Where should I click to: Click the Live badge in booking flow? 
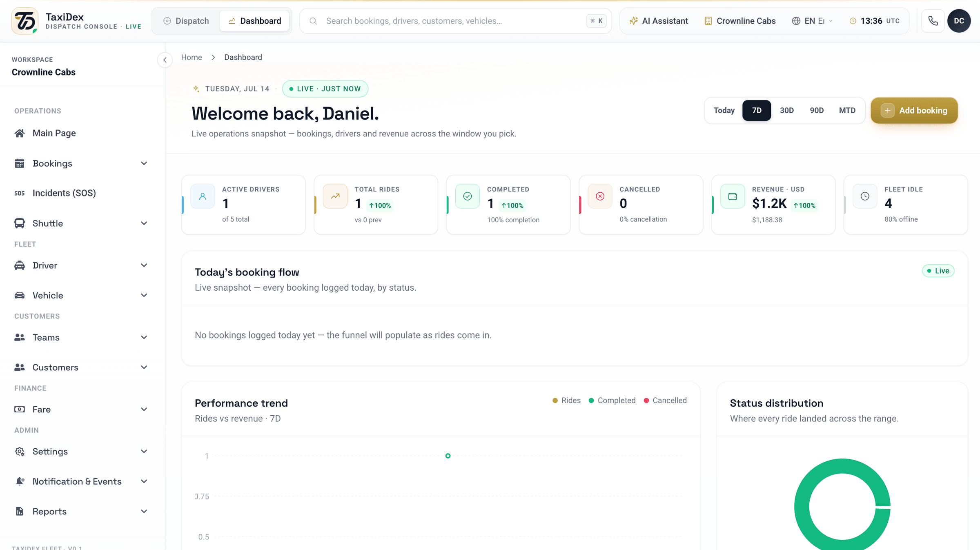pyautogui.click(x=938, y=271)
